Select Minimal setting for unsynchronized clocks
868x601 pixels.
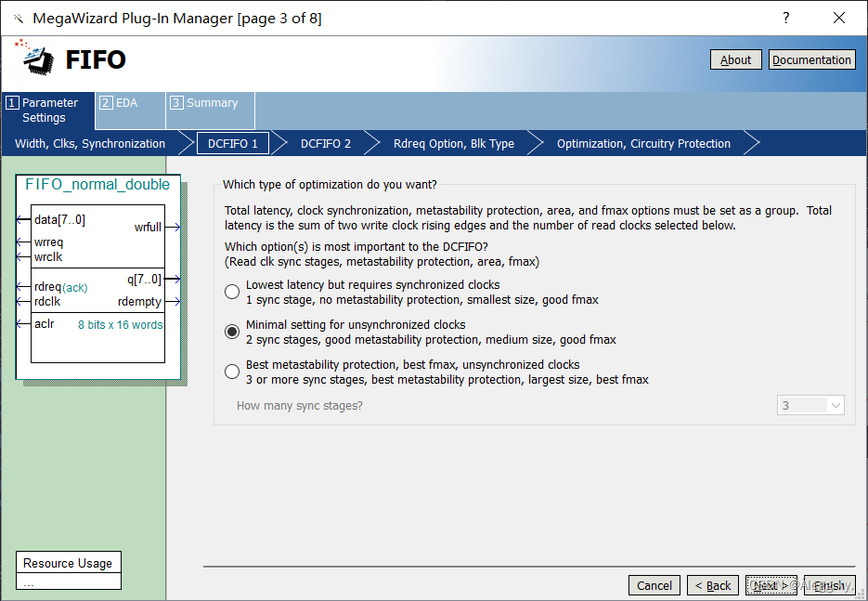click(232, 332)
